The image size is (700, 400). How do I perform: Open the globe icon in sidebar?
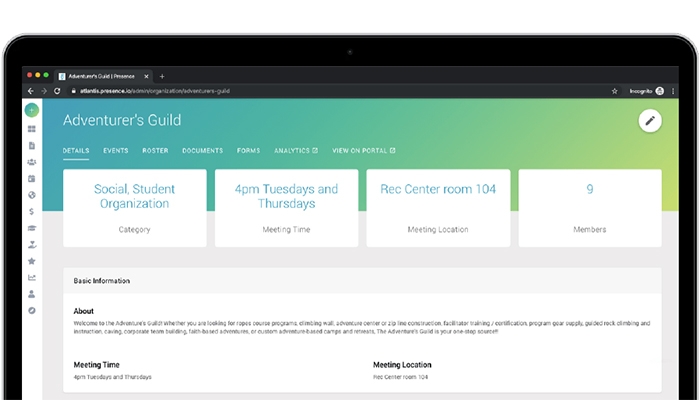click(32, 195)
